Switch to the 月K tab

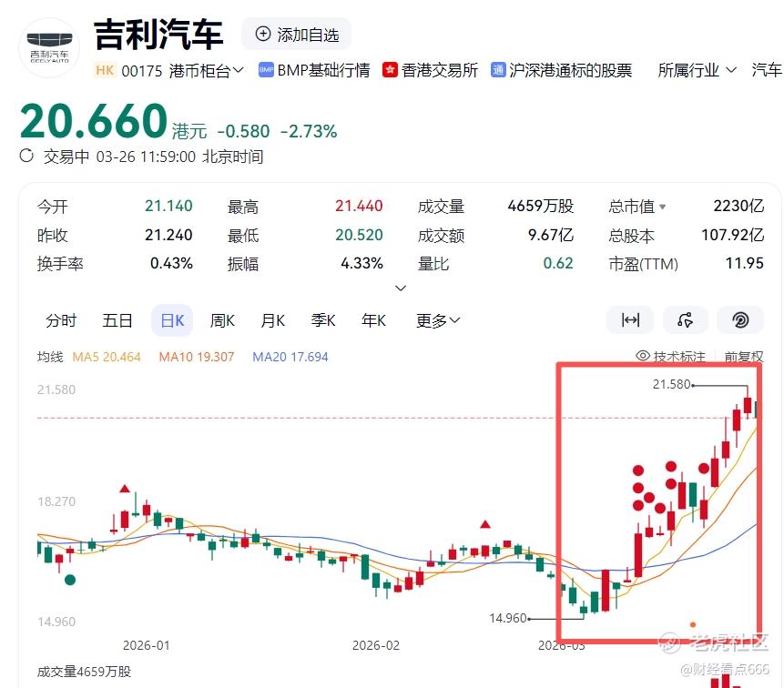click(272, 320)
